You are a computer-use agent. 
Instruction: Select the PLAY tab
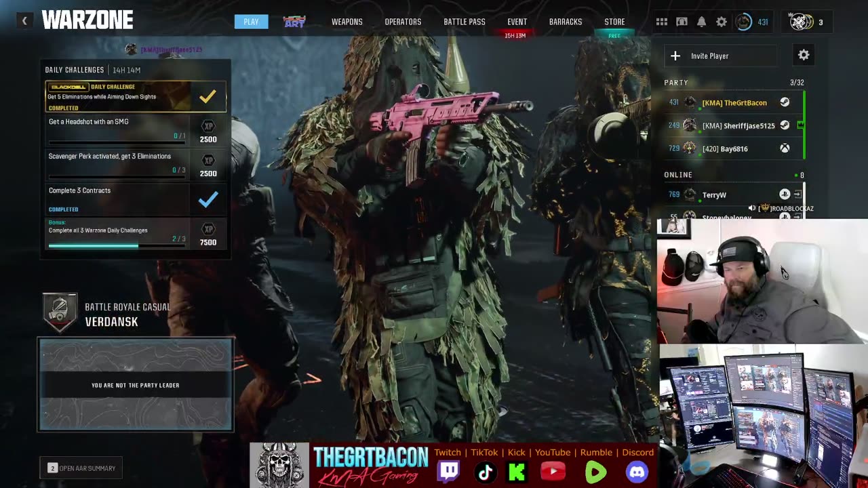(251, 22)
